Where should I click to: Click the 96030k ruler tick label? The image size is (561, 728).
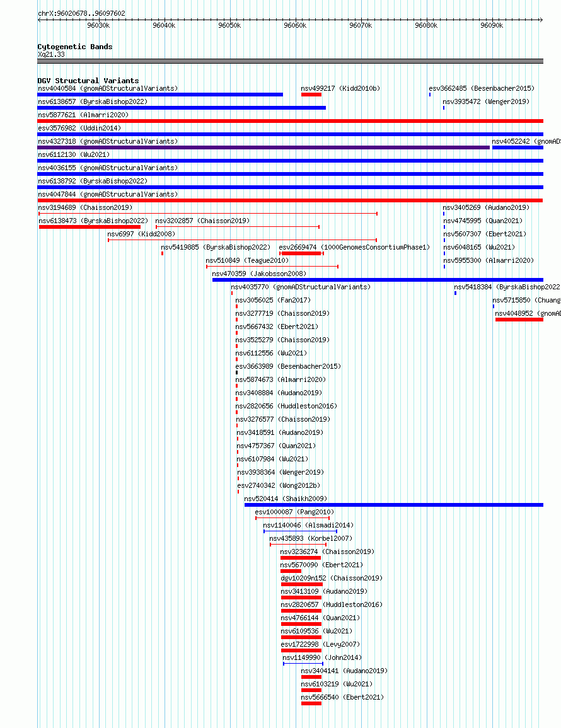tap(98, 26)
